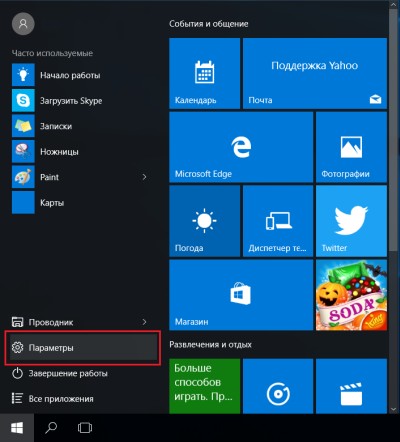Viewport: 400px width, 442px height.
Task: Expand the Проводник submenu arrow
Action: point(144,322)
